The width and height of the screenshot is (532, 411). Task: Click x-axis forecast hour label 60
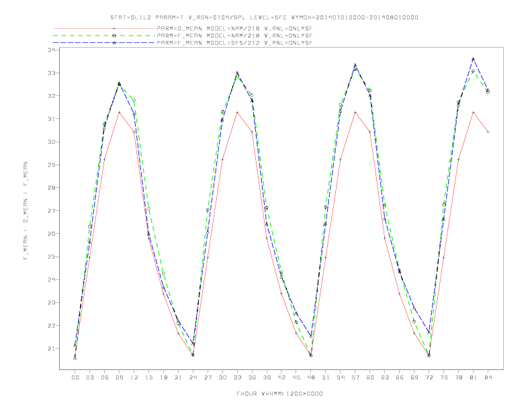point(370,377)
